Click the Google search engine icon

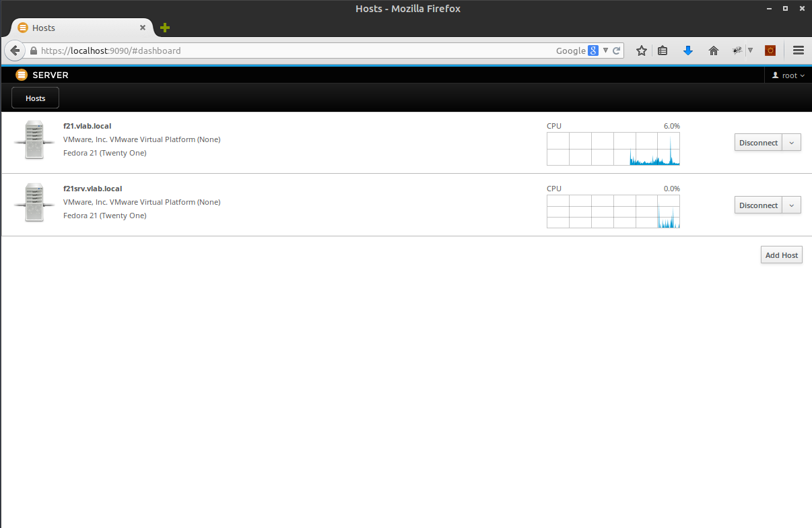[x=593, y=51]
